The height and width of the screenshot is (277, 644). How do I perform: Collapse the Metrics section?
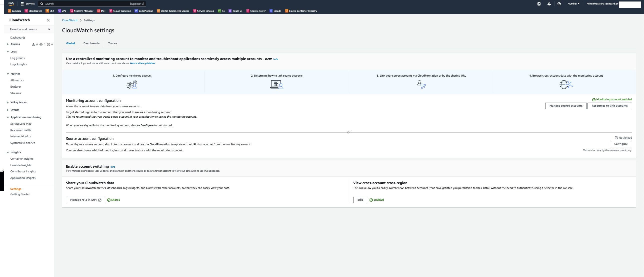pyautogui.click(x=8, y=74)
